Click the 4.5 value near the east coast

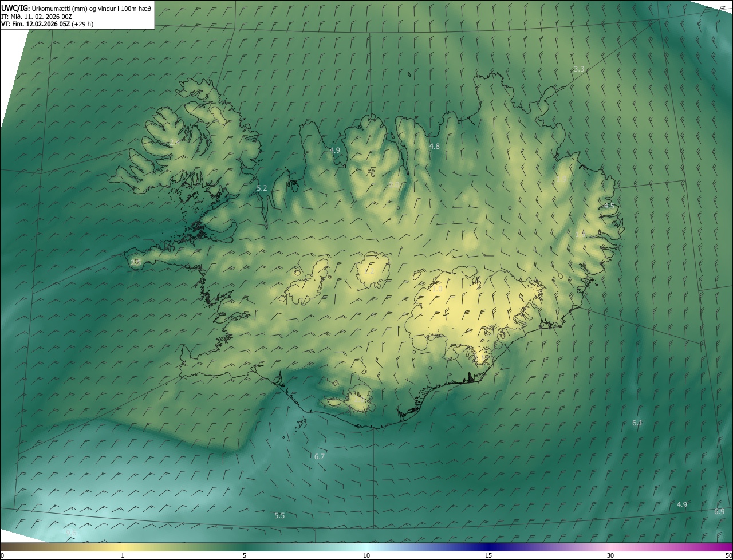pyautogui.click(x=609, y=206)
